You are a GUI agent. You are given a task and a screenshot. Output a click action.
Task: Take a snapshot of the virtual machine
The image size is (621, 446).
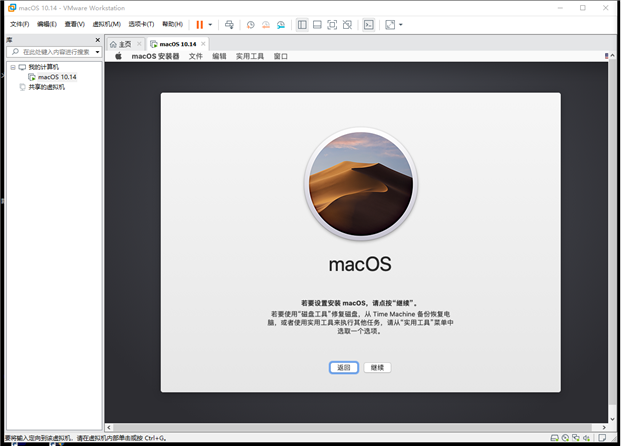click(250, 25)
